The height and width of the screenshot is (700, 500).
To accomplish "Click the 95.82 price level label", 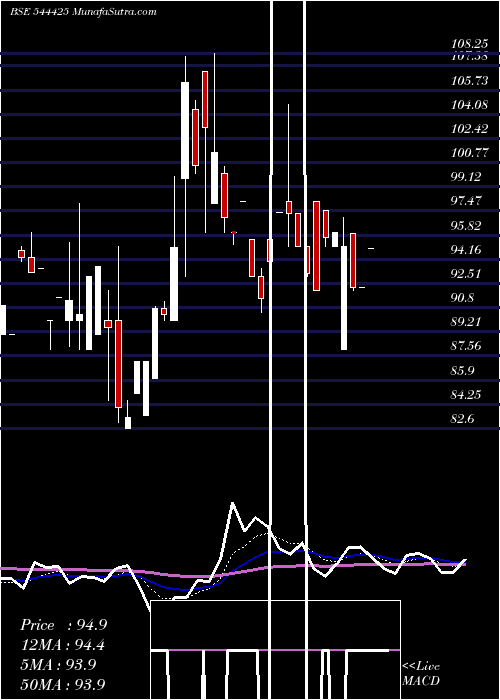I will pyautogui.click(x=467, y=225).
